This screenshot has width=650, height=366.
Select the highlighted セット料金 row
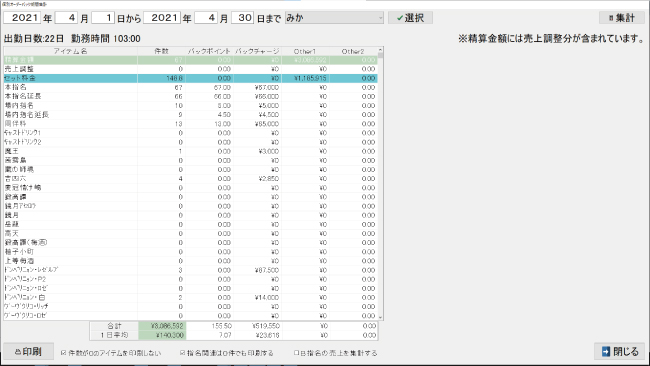coord(191,78)
